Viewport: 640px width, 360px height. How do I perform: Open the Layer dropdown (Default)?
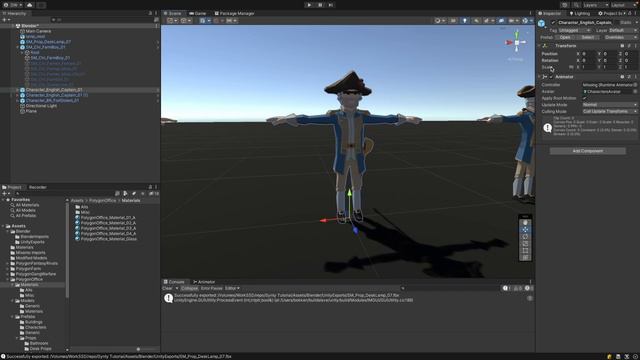pos(622,30)
